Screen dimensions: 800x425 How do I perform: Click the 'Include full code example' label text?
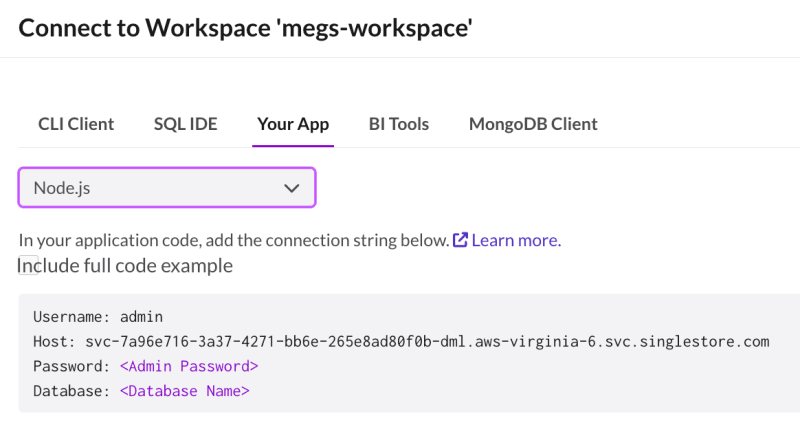(126, 266)
